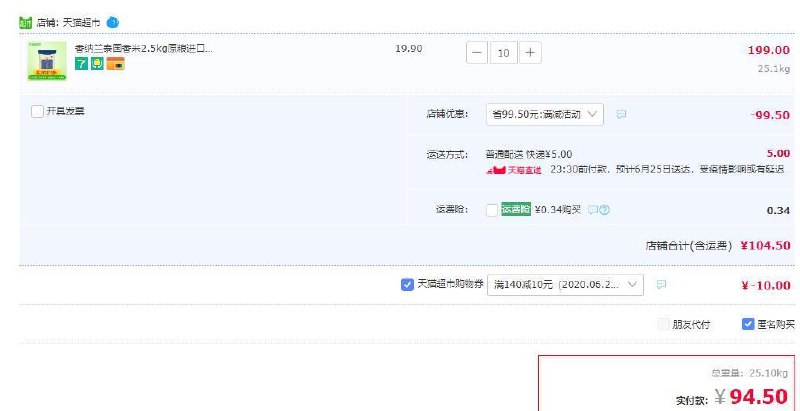Click the green Tmall supermarket logo icon
Viewport: 800px width, 411px height.
click(26, 21)
